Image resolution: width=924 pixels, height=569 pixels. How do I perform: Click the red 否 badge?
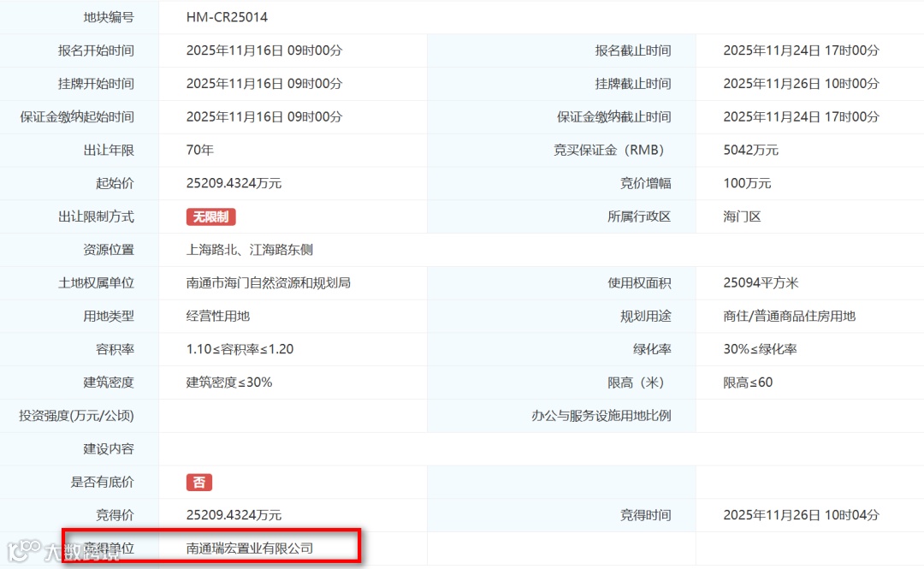tap(199, 483)
